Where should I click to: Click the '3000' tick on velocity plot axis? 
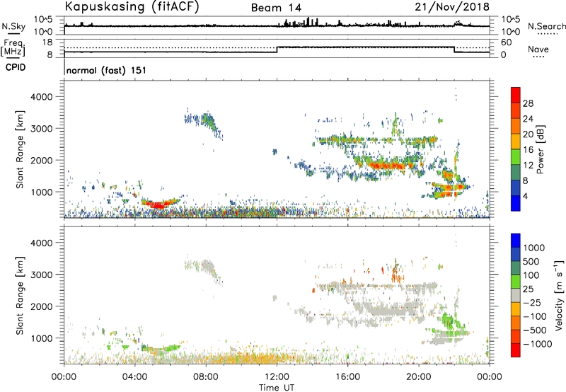[41, 275]
